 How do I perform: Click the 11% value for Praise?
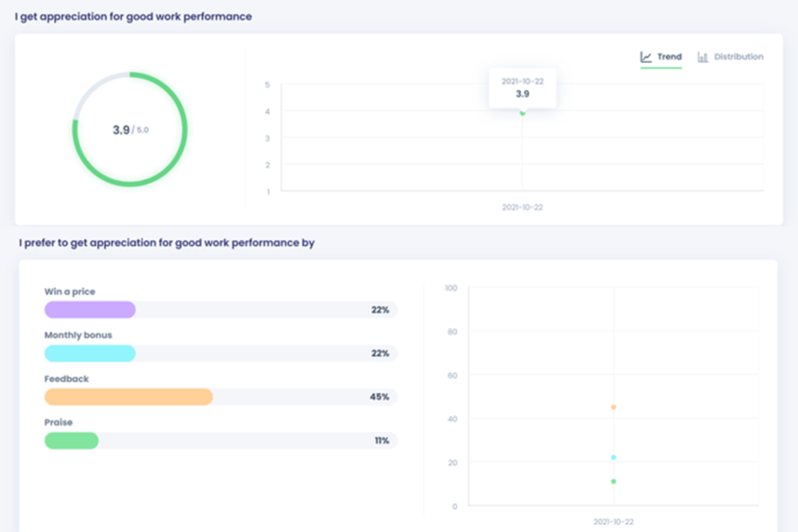382,441
